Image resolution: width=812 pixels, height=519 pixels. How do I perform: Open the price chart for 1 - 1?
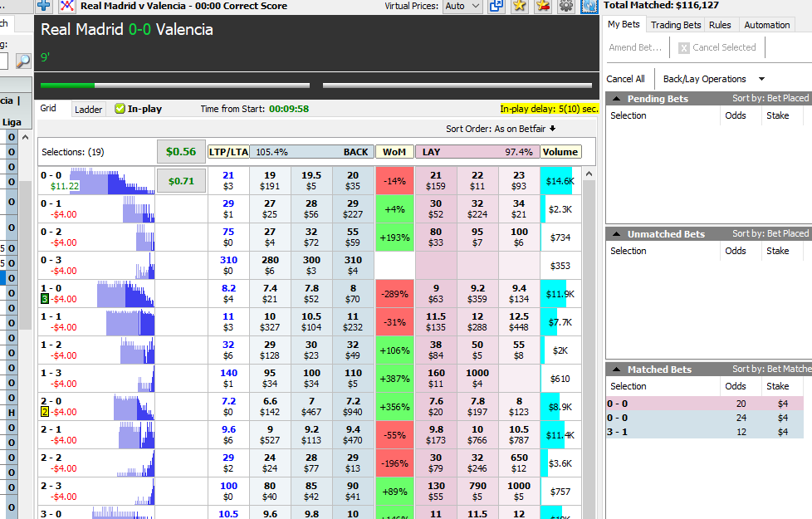click(x=130, y=321)
